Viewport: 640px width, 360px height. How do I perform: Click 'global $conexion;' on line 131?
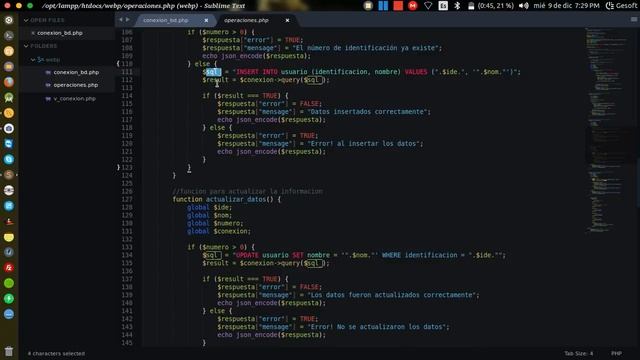219,231
